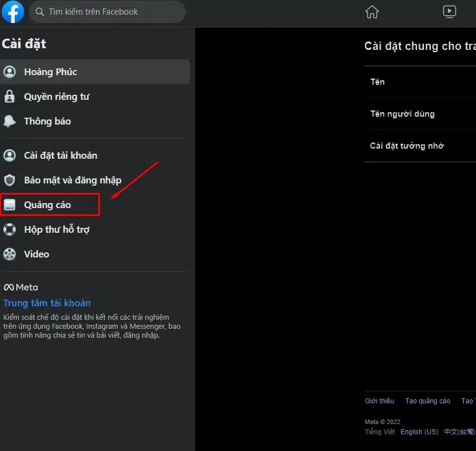This screenshot has width=476, height=451.
Task: Open the Home feed icon
Action: [x=372, y=12]
